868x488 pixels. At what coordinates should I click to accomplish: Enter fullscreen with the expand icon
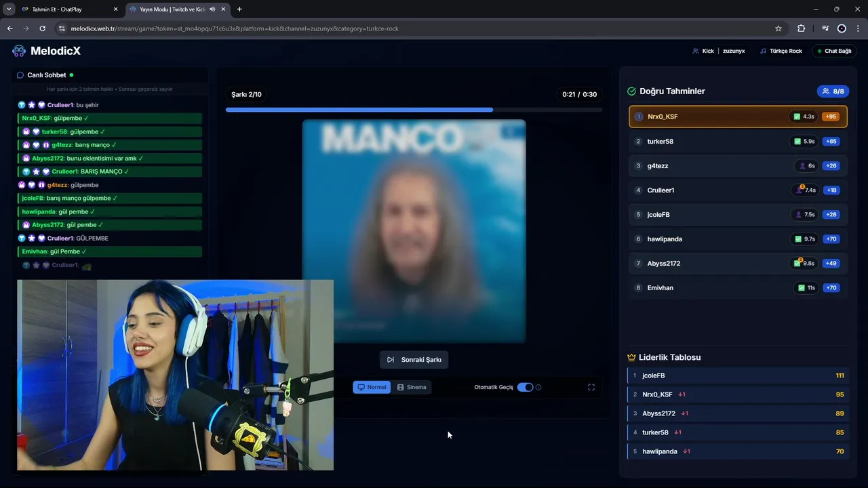coord(591,387)
